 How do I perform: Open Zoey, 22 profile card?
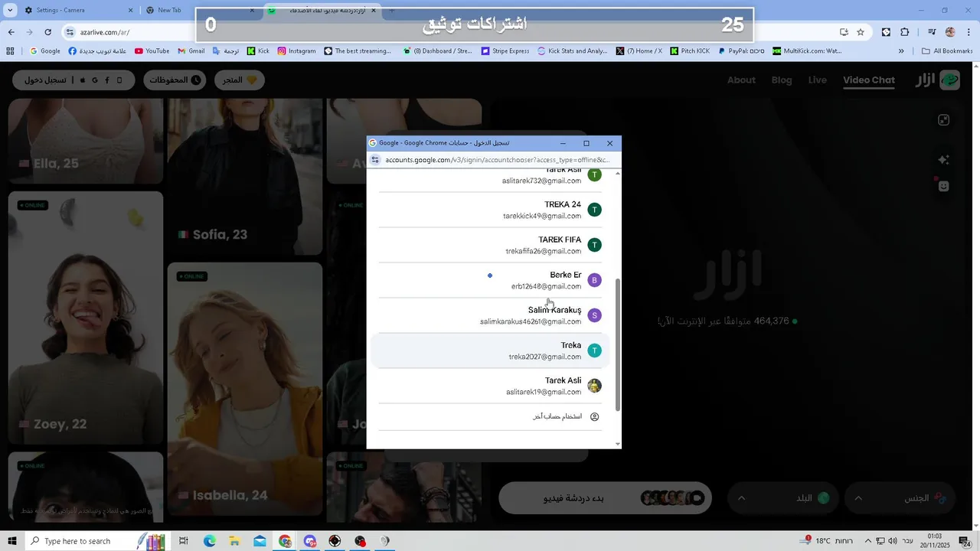[x=86, y=318]
